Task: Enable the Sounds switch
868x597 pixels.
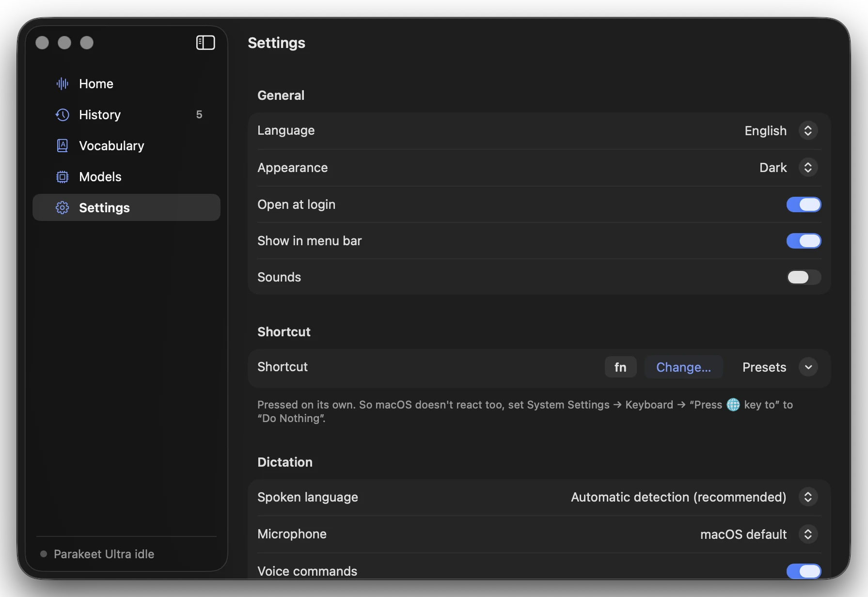Action: click(804, 277)
